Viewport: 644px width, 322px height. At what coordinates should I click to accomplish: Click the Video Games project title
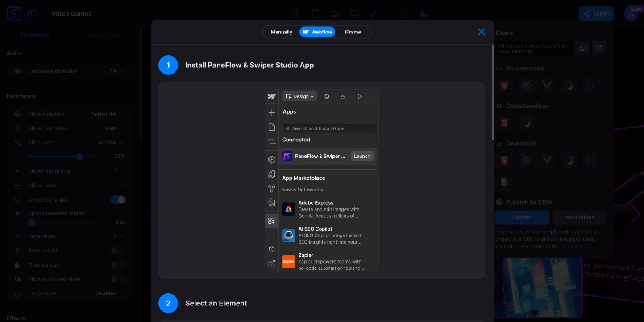point(71,13)
